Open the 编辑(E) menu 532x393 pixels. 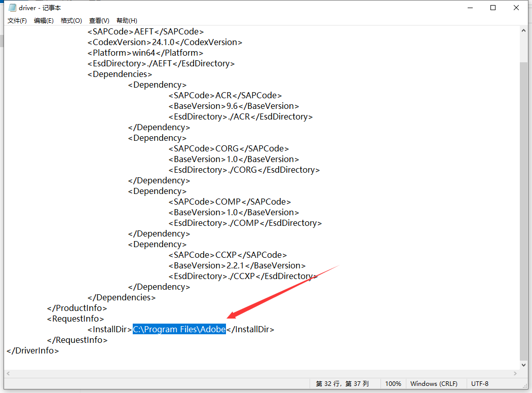44,21
